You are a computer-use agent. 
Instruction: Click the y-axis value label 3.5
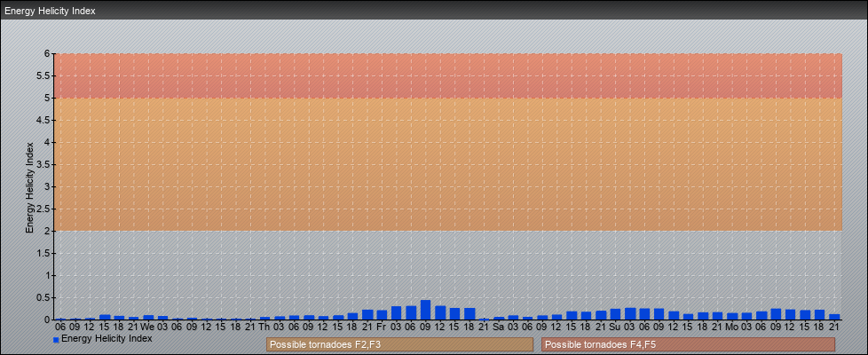coord(43,164)
